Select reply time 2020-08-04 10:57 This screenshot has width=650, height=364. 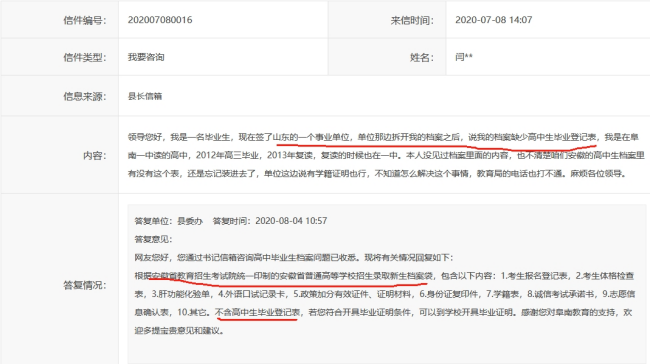pyautogui.click(x=291, y=221)
